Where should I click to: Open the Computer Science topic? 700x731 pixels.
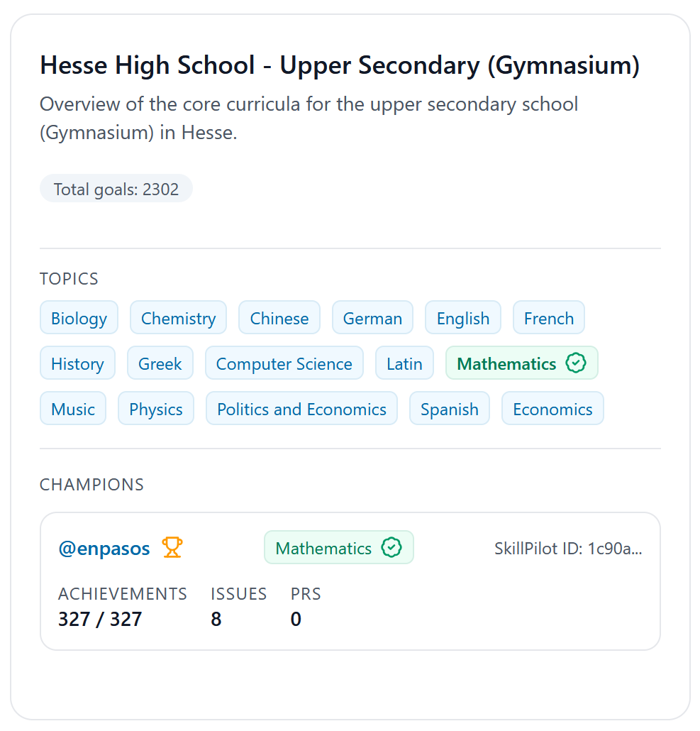click(284, 363)
